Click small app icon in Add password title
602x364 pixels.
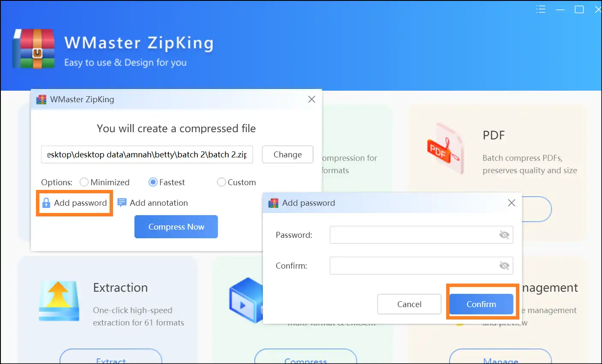(273, 203)
